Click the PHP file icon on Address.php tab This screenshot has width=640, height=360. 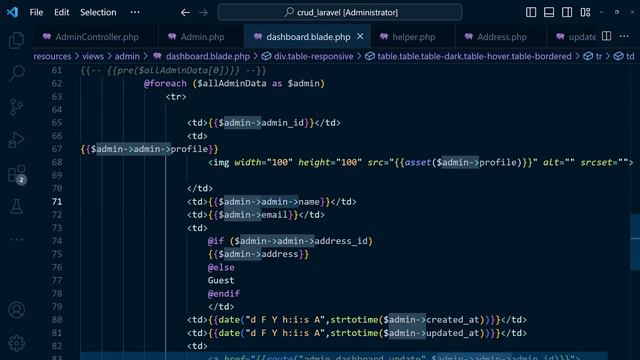[469, 36]
